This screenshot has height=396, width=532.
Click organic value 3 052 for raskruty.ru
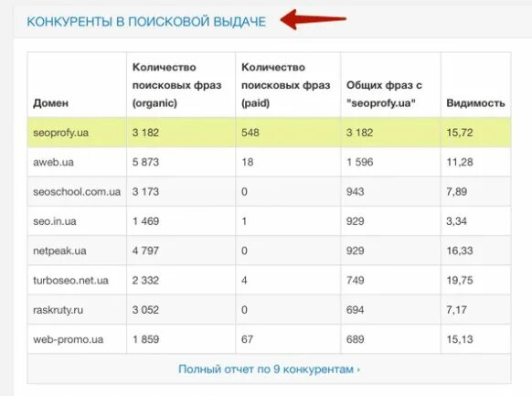tap(145, 310)
